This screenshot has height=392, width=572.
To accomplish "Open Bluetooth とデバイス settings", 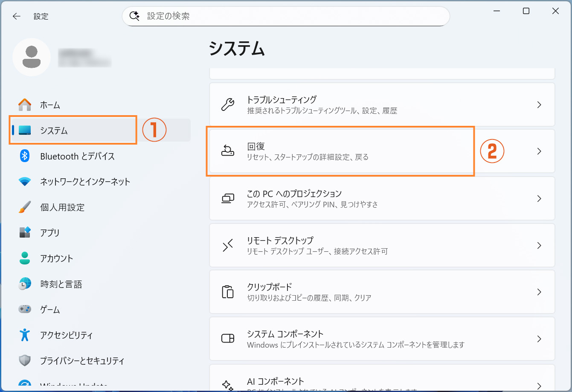I will click(x=101, y=156).
